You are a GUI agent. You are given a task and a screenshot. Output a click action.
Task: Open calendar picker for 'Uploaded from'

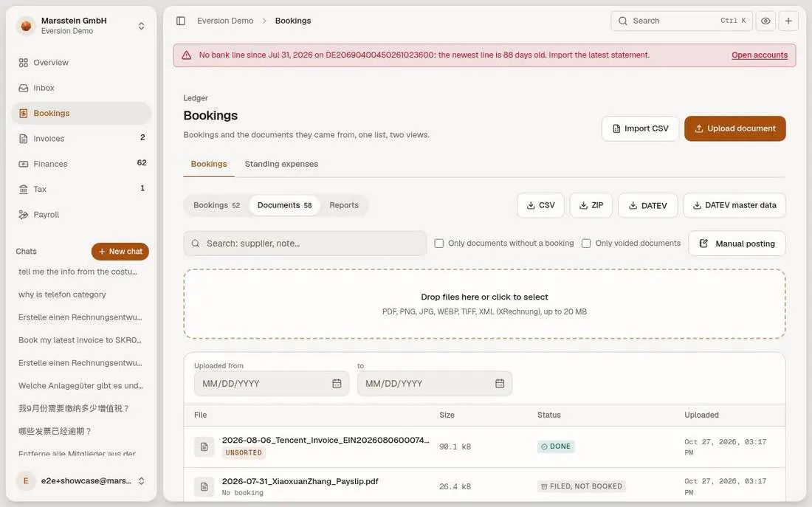[337, 384]
